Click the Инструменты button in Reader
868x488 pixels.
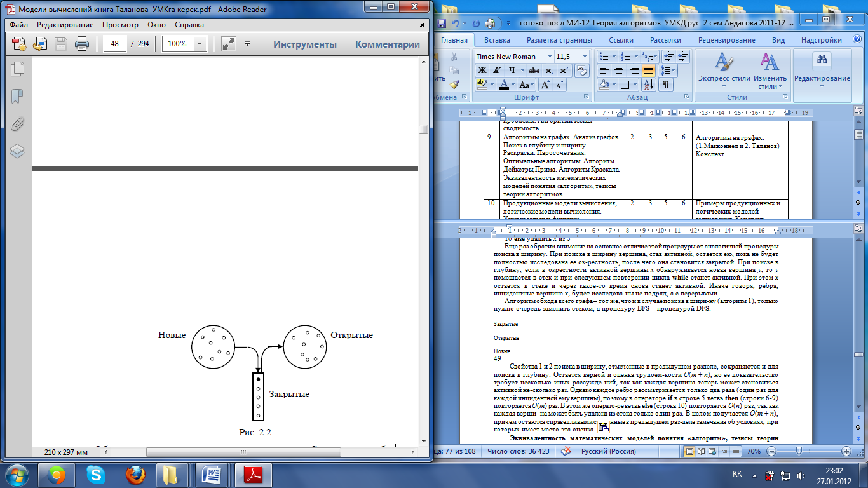(305, 44)
